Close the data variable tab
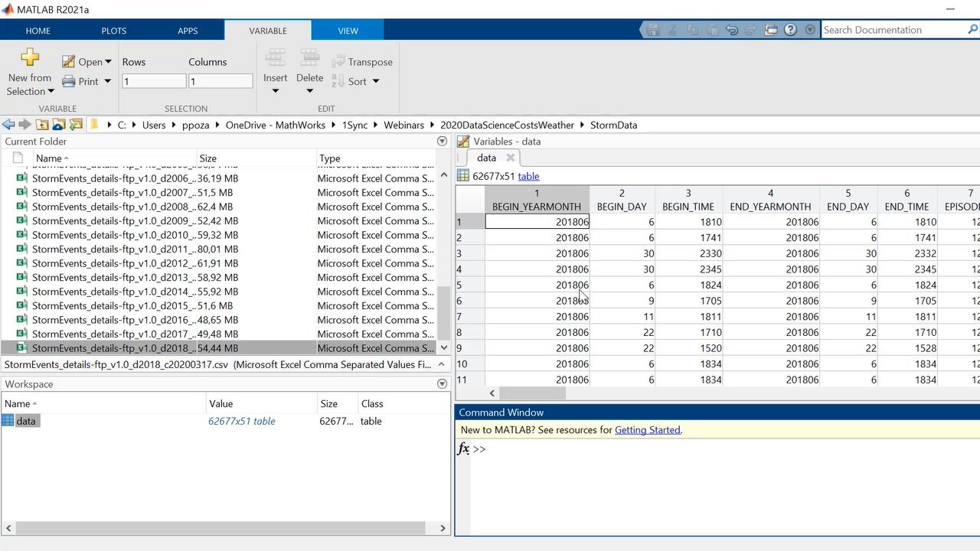 [x=511, y=158]
